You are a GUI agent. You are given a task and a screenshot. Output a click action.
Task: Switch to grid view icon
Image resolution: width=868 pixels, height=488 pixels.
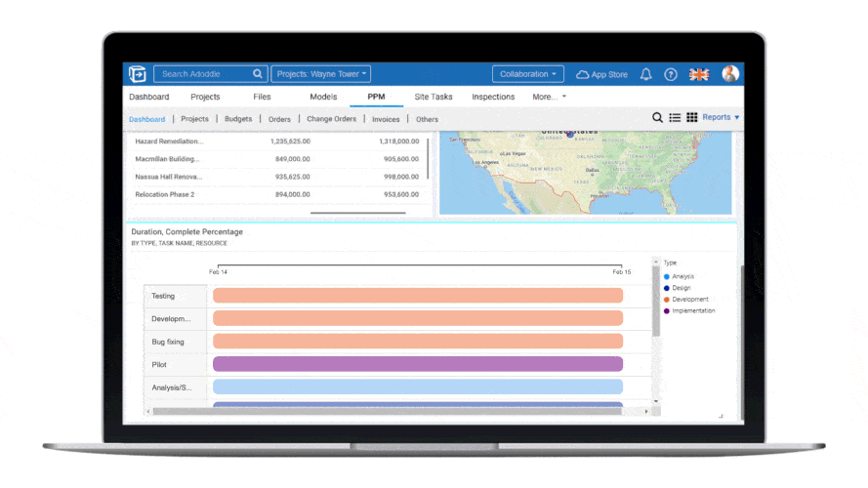[x=691, y=118]
